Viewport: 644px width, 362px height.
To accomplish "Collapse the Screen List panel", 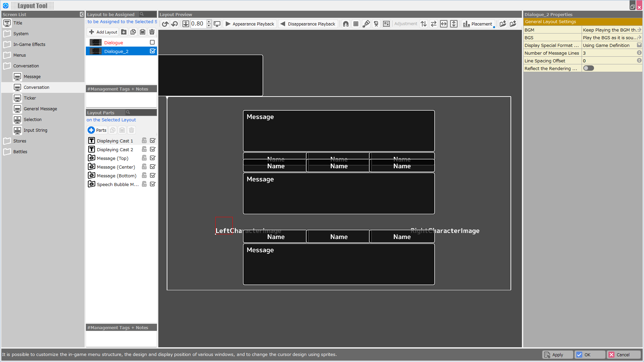I will click(82, 14).
